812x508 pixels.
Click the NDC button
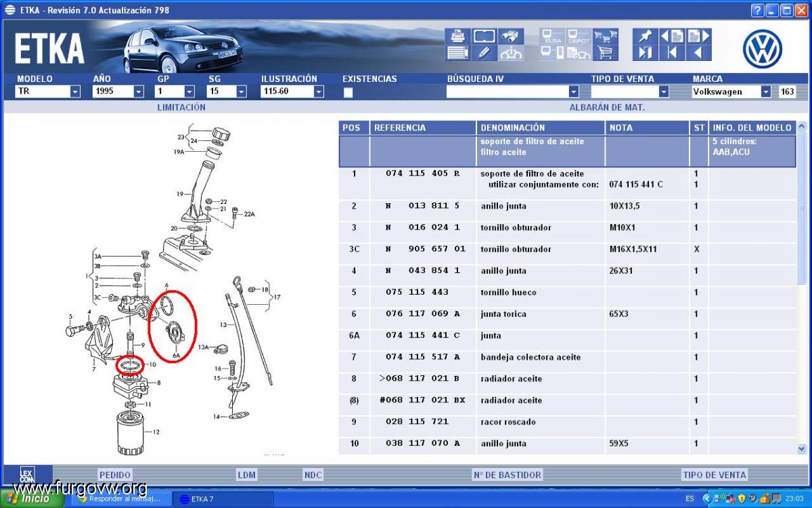[313, 475]
